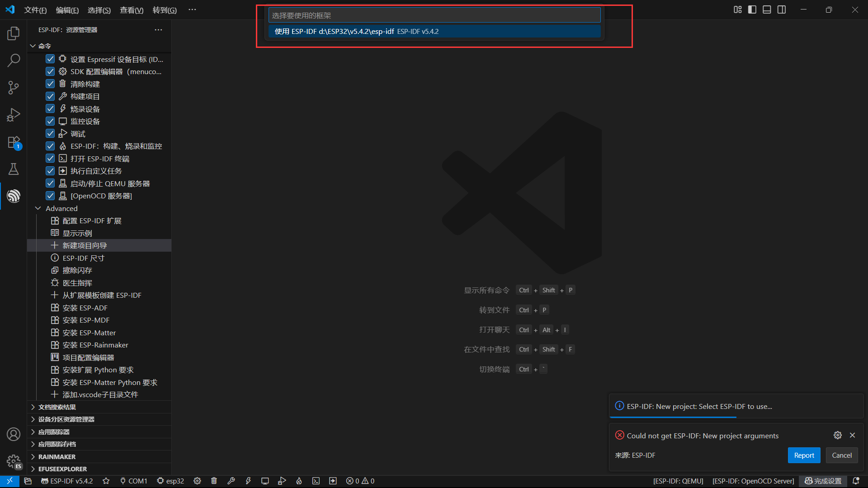Viewport: 868px width, 488px height.
Task: Uncheck the 调试 checkbox
Action: tap(50, 134)
